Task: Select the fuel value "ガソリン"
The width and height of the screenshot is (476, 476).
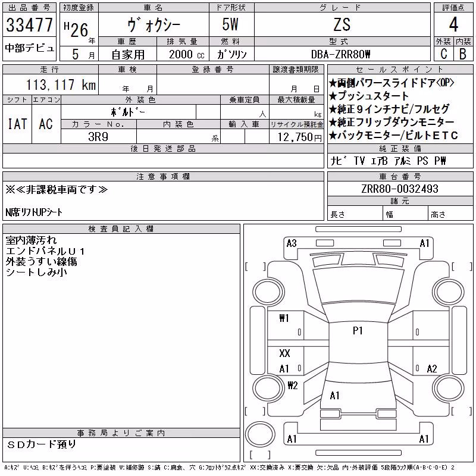Action: [232, 54]
